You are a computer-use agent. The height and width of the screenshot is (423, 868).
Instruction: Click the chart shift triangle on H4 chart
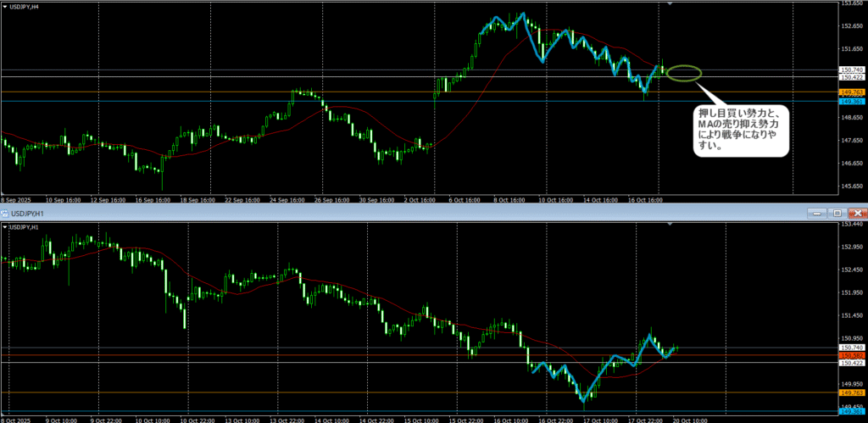pyautogui.click(x=670, y=4)
